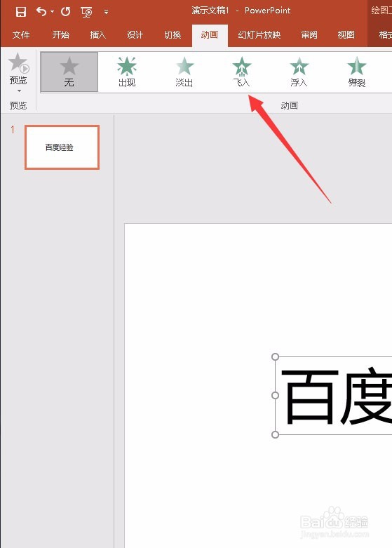Click the Undo arrow icon

[x=41, y=12]
